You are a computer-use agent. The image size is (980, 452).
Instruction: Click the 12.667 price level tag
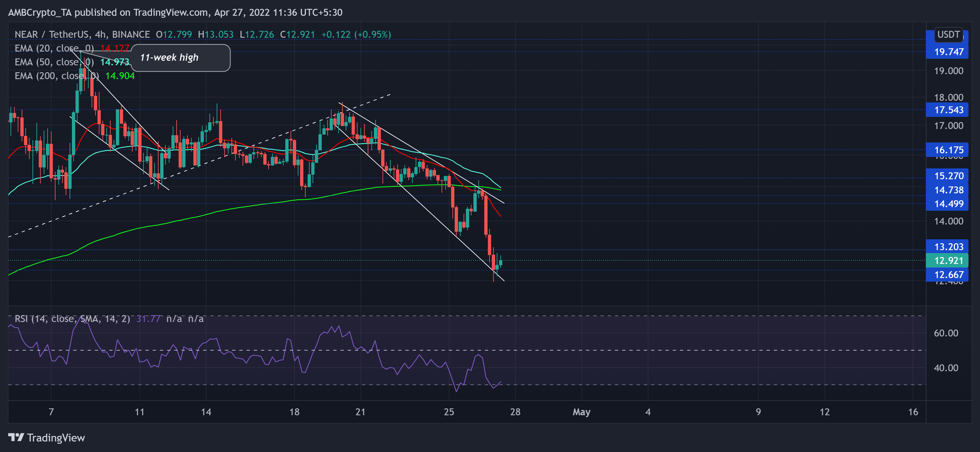(x=947, y=275)
